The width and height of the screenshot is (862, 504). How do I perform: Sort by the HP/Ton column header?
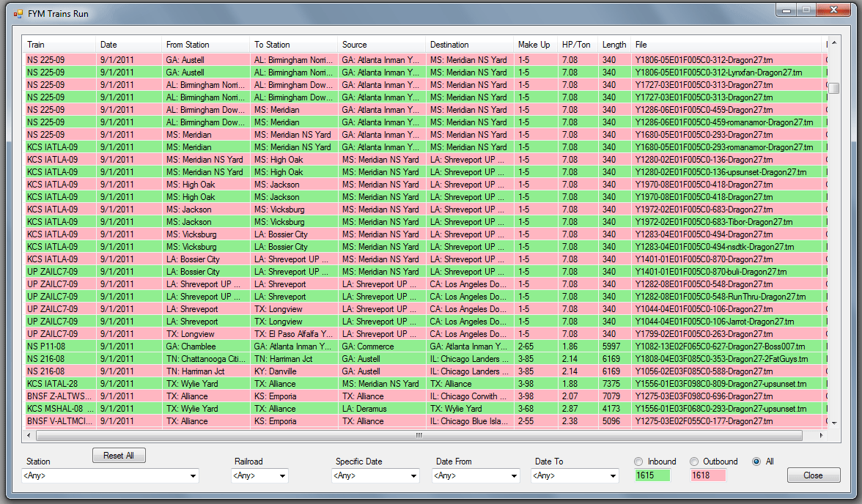(577, 45)
